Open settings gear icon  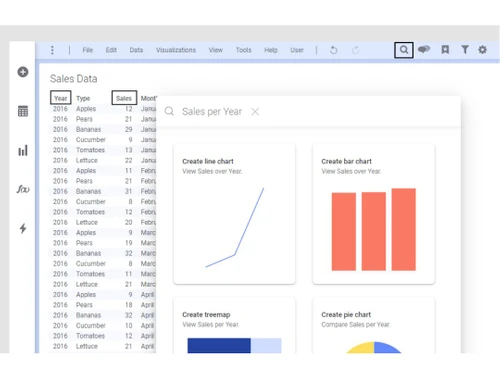pyautogui.click(x=482, y=50)
